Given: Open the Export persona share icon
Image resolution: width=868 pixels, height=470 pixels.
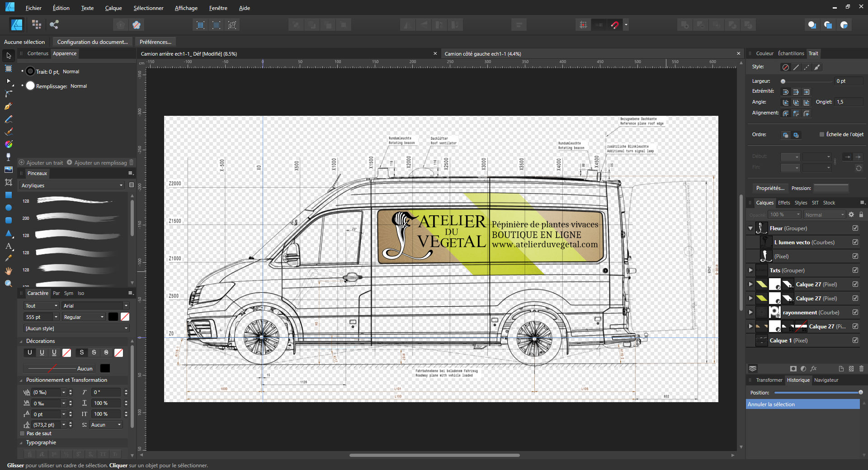Looking at the screenshot, I should pos(54,25).
